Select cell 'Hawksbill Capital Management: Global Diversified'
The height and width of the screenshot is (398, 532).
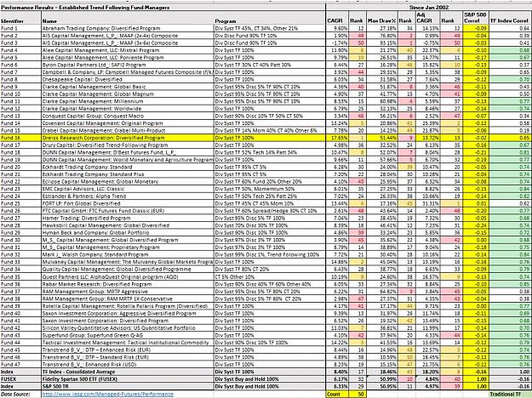coord(128,225)
